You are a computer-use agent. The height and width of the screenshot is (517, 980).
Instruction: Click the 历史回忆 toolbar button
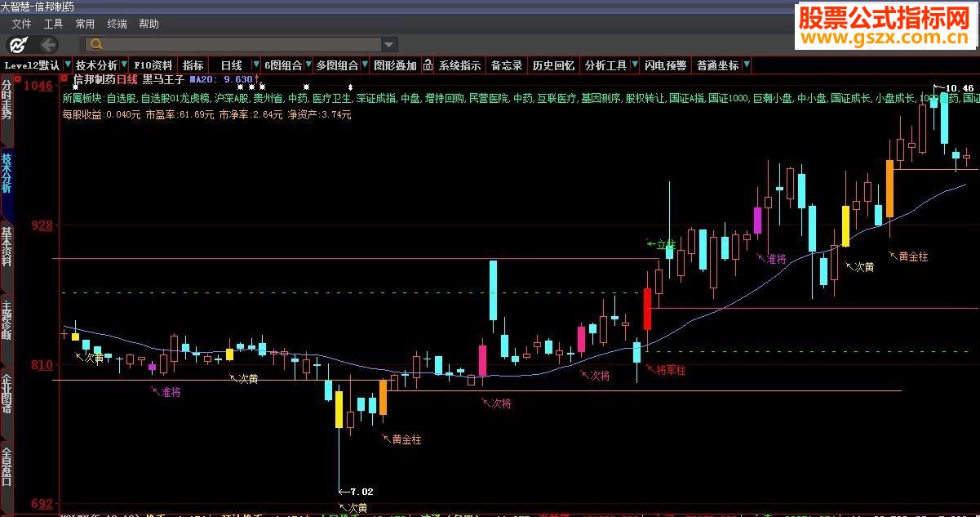pyautogui.click(x=553, y=65)
